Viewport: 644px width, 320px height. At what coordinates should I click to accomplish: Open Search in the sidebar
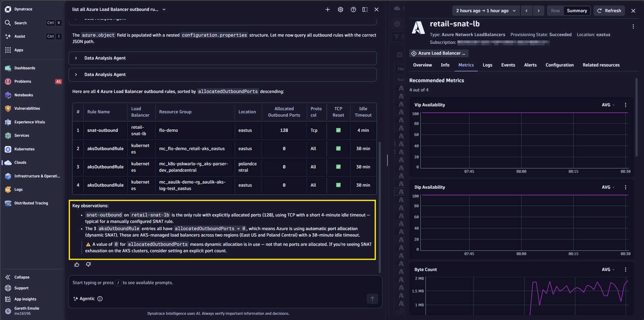coord(33,23)
